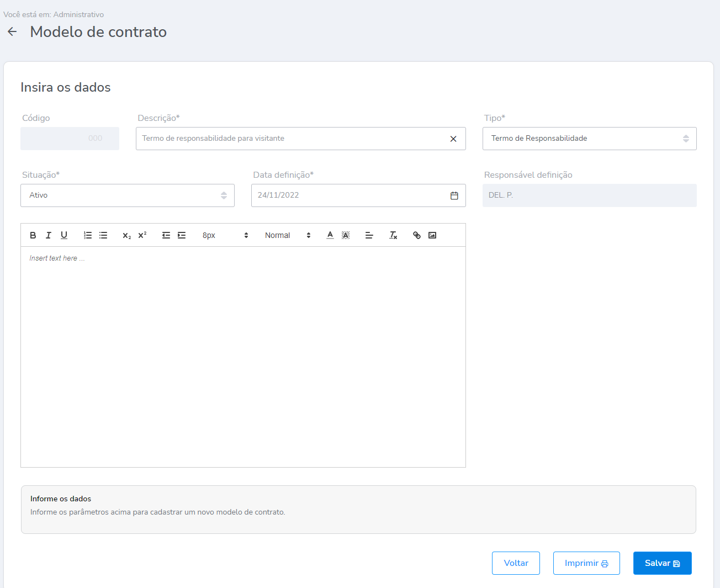Toggle italic text formatting
The image size is (720, 588).
49,235
